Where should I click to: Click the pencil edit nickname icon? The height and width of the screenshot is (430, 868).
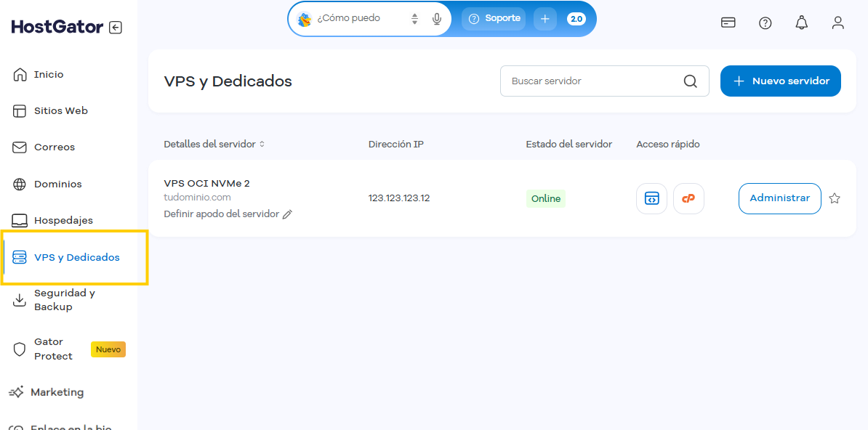coord(287,214)
